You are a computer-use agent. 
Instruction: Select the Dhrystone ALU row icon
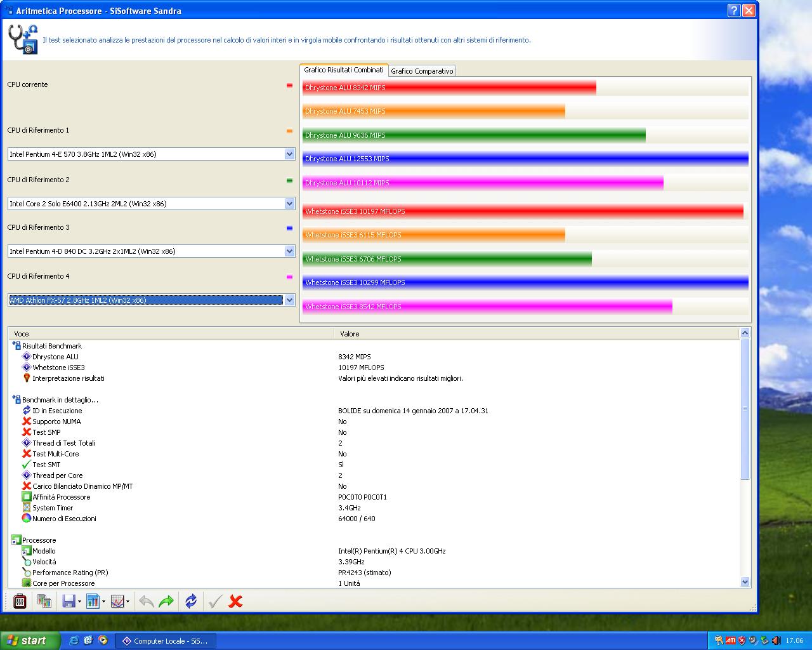pyautogui.click(x=27, y=357)
